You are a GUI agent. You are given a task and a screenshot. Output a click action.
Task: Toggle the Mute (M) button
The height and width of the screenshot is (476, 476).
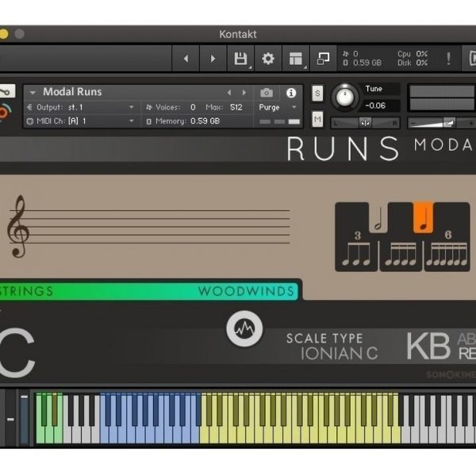(317, 119)
